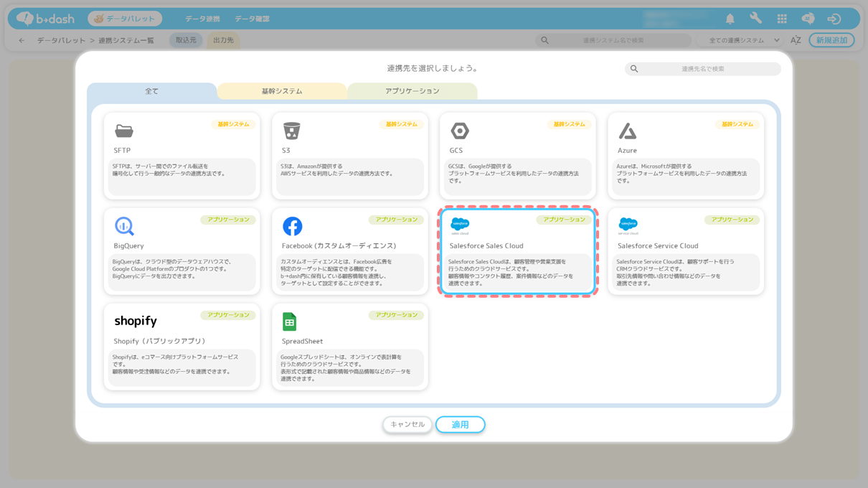Select the Salesforce Service Cloud logo

tap(628, 226)
